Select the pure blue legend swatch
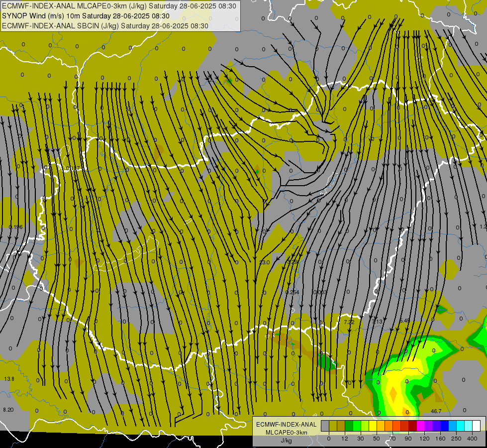Viewport: 487px width, 448px height. coord(445,426)
